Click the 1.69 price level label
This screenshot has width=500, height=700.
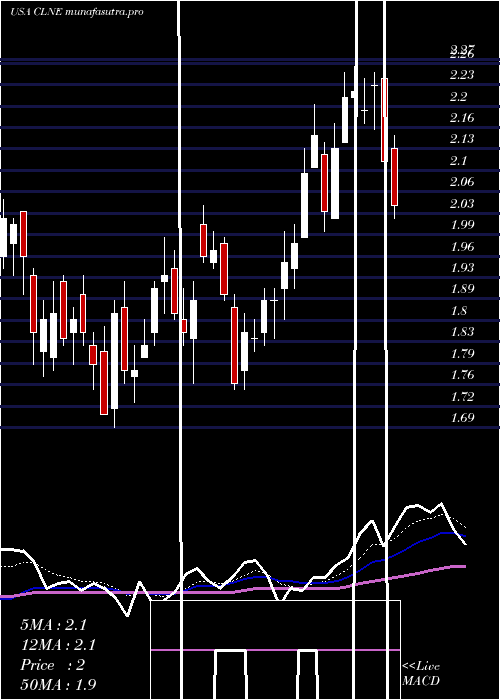pos(462,418)
